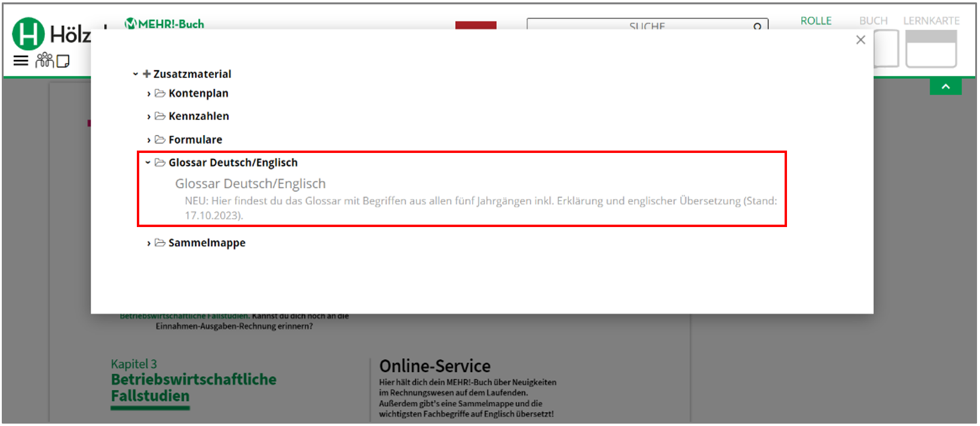Select the Sammelmappe folder label
Image resolution: width=980 pixels, height=426 pixels.
(207, 243)
